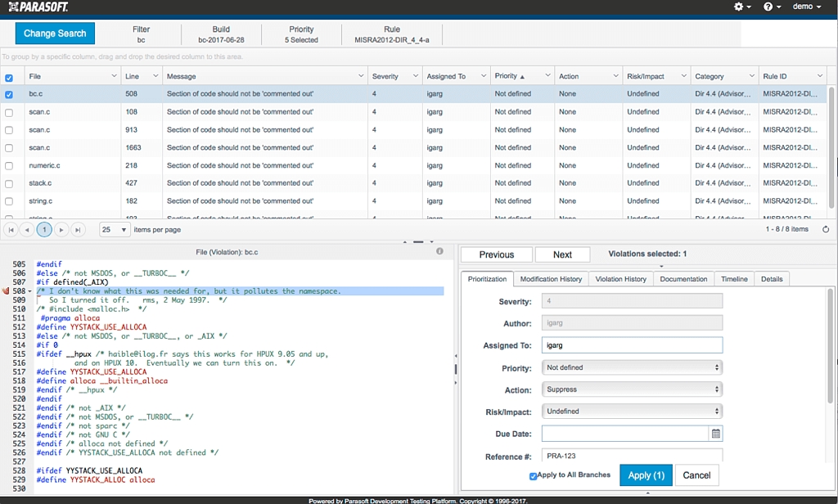Open the Category column menu
This screenshot has width=838, height=504.
pyautogui.click(x=751, y=76)
